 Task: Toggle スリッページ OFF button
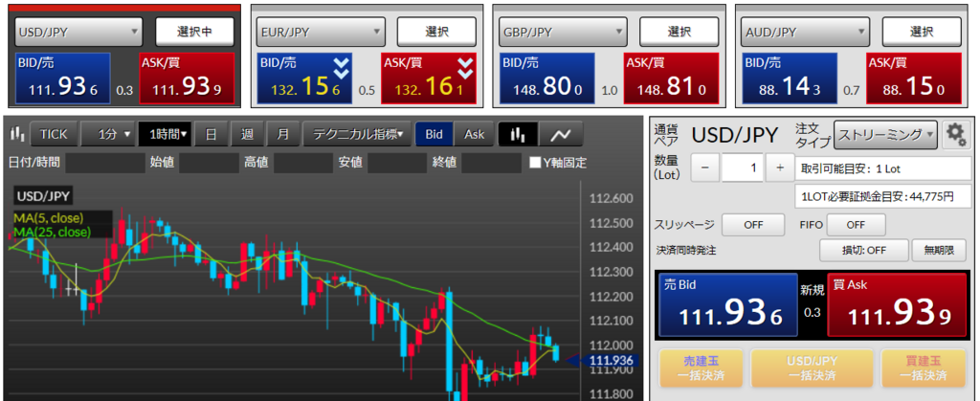coord(753,225)
